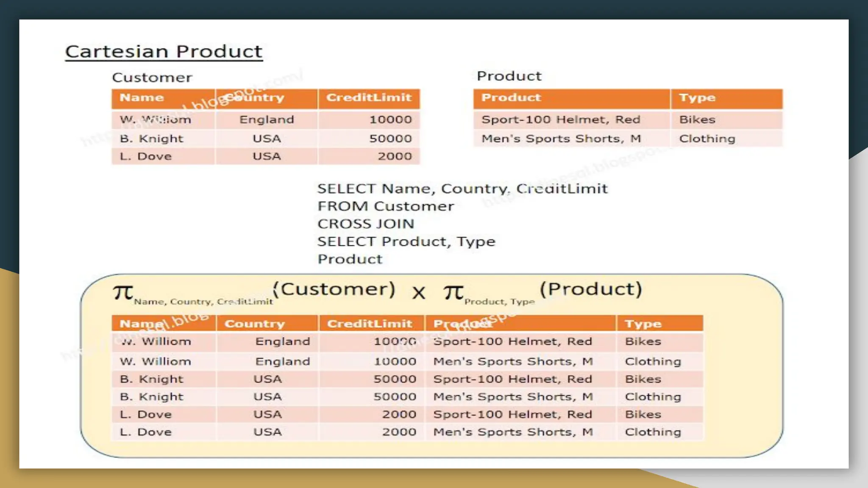Click the FROM Customer query line
This screenshot has width=868, height=488.
385,206
